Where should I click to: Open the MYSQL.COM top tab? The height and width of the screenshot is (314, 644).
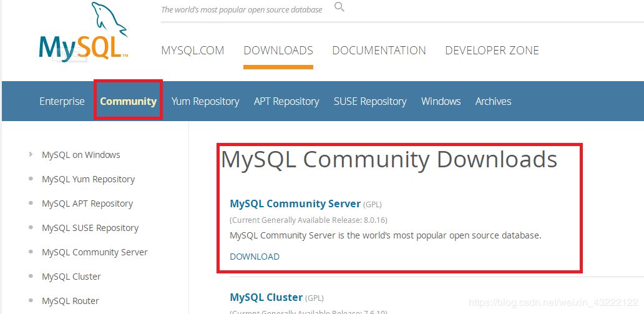(193, 51)
